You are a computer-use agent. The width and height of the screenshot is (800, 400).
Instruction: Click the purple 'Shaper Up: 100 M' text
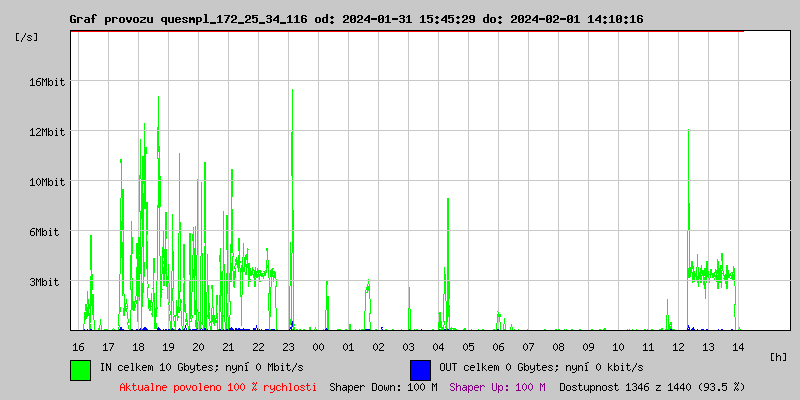pos(497,387)
